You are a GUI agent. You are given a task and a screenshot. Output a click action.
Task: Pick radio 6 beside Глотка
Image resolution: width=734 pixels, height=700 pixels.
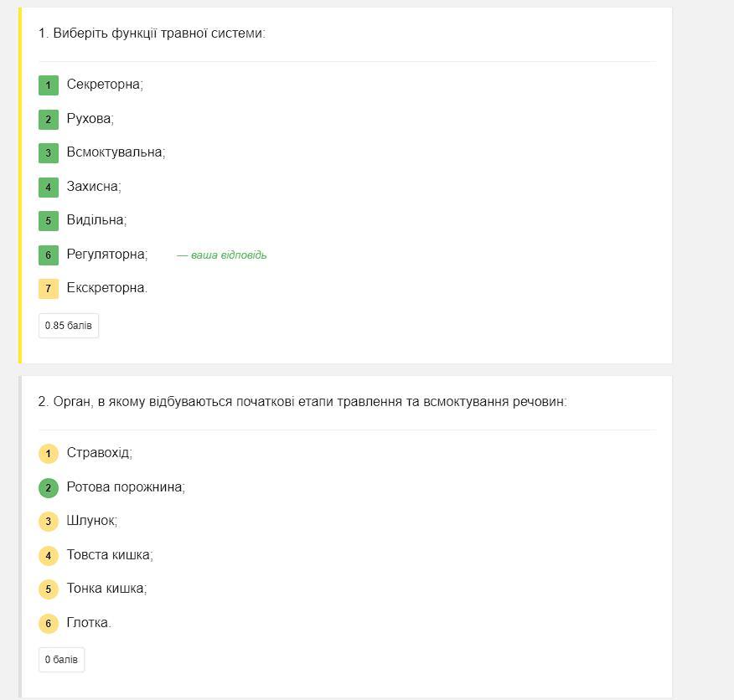click(x=49, y=623)
